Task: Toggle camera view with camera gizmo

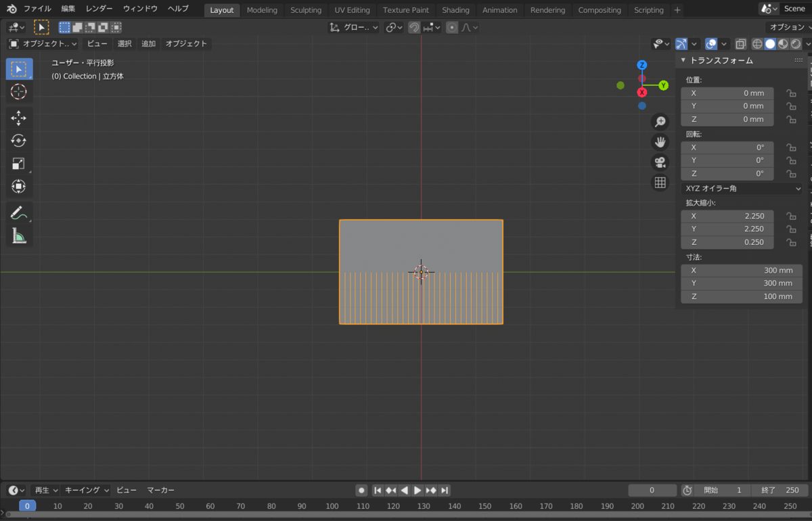Action: click(660, 162)
